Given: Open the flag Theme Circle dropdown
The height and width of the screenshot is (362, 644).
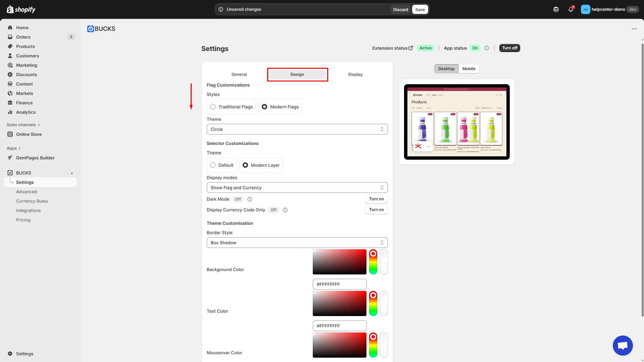Looking at the screenshot, I should (297, 129).
